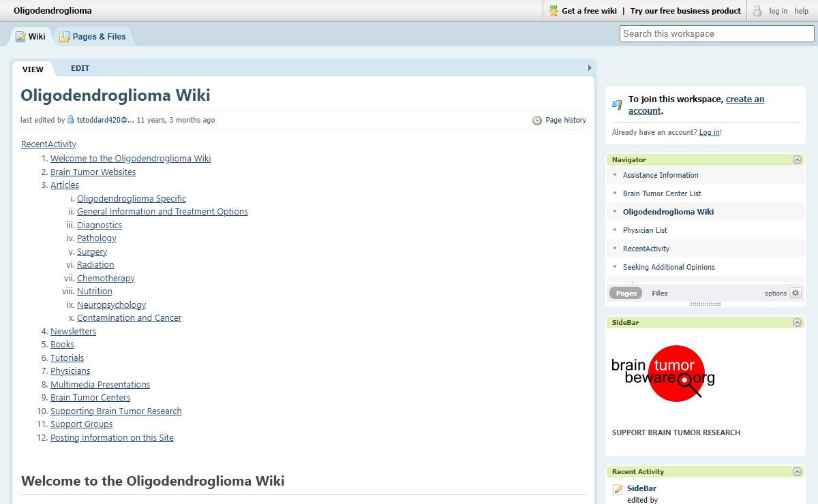Click the user avatar icon beside log in

click(757, 11)
